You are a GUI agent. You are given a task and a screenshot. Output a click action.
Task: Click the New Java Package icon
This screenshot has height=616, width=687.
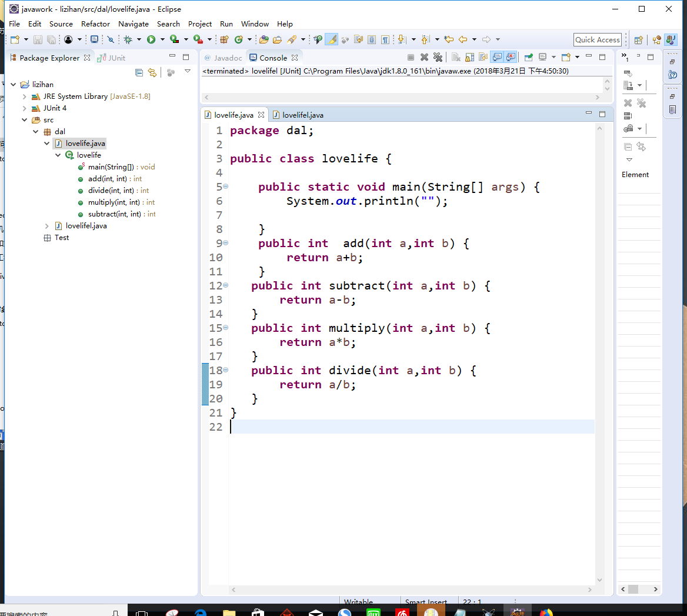click(224, 39)
